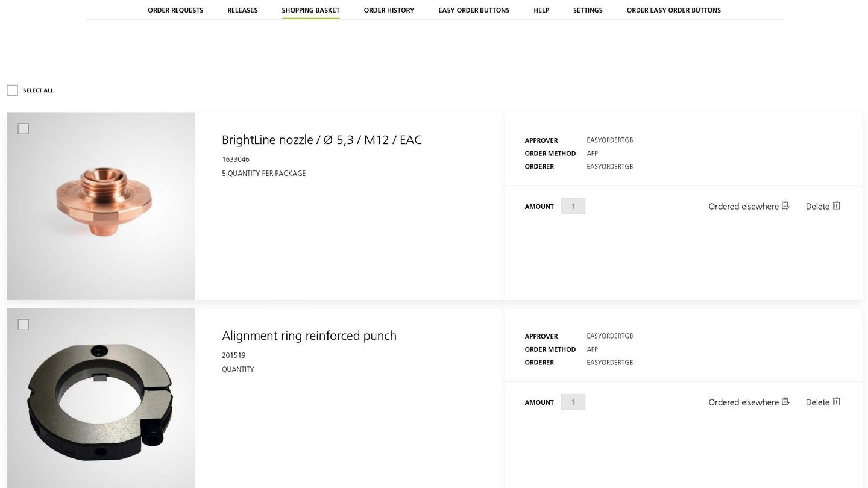Open the Easy Order Buttons tab
Image resolution: width=868 pixels, height=488 pixels.
point(474,10)
